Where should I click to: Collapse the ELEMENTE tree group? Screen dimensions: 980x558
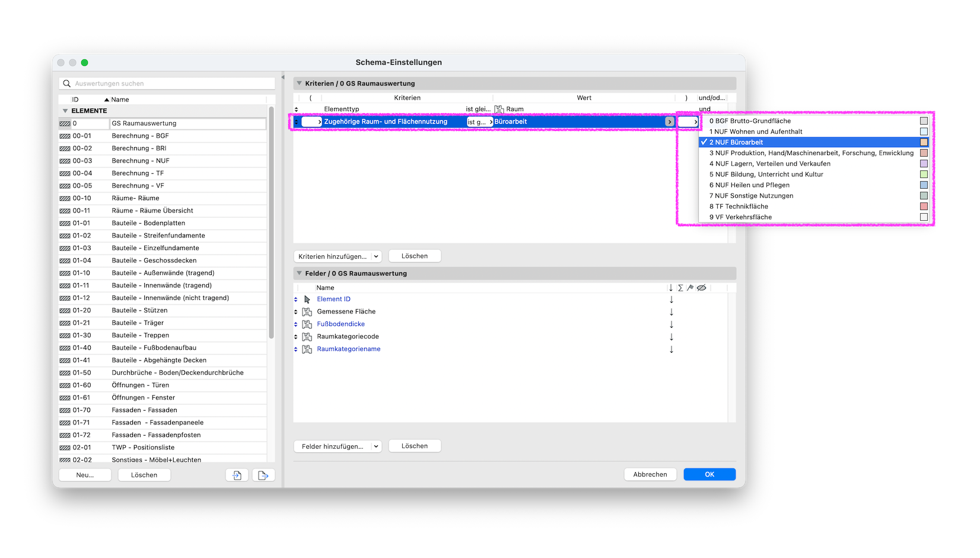coord(65,111)
